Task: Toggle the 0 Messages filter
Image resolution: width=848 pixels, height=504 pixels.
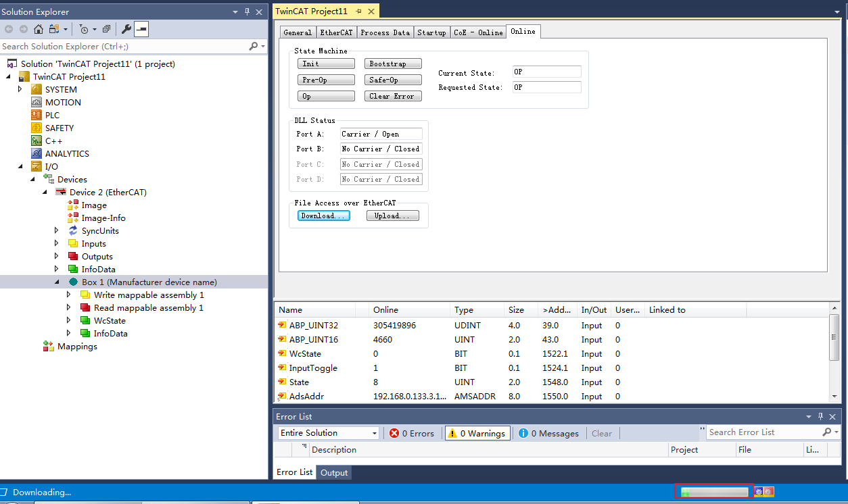Action: click(x=548, y=433)
